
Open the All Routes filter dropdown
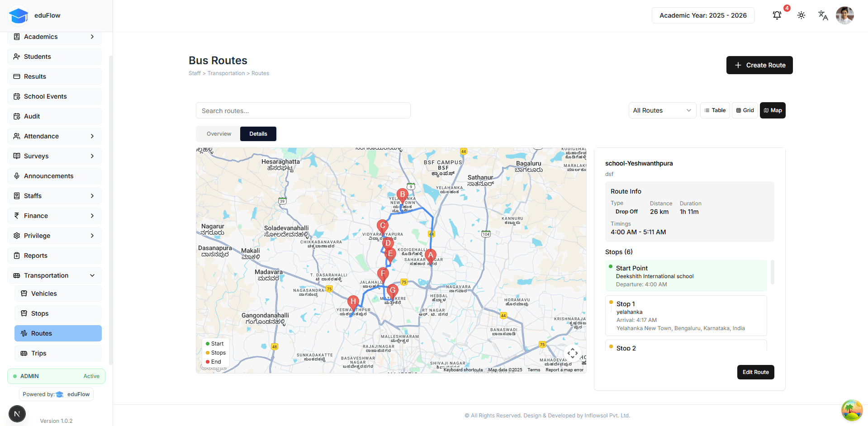(x=662, y=110)
